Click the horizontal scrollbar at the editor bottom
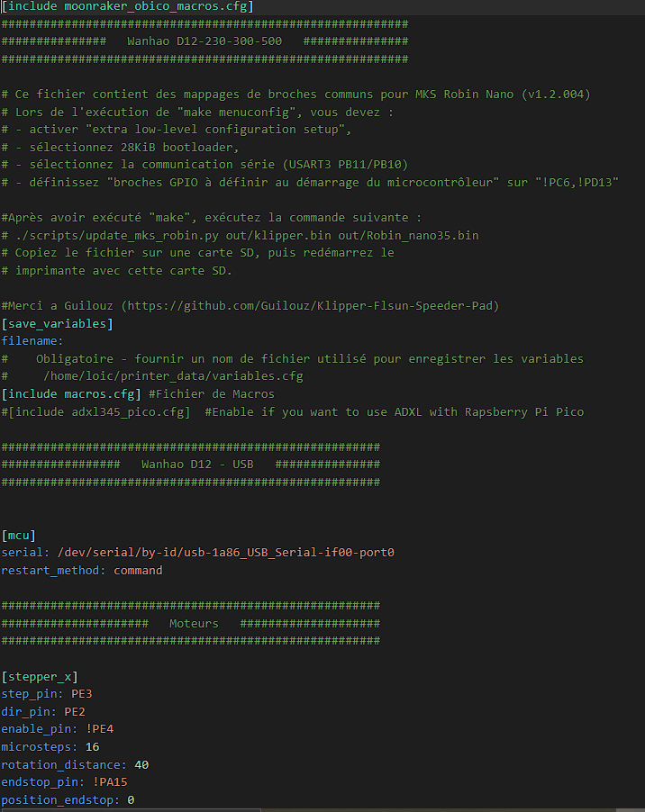 (322, 809)
